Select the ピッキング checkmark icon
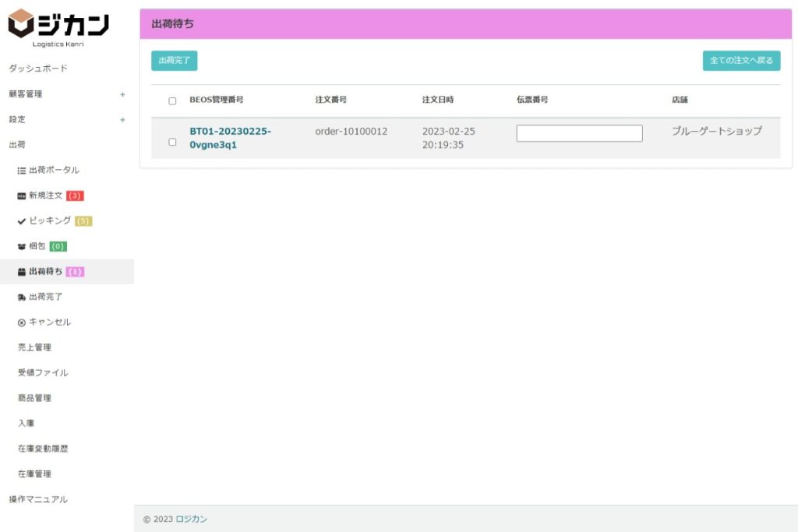This screenshot has height=532, width=798. 22,221
